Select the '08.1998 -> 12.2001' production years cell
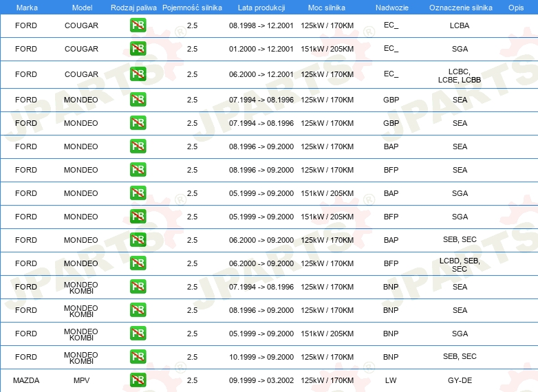Viewport: 538px width, 392px height. tap(261, 25)
